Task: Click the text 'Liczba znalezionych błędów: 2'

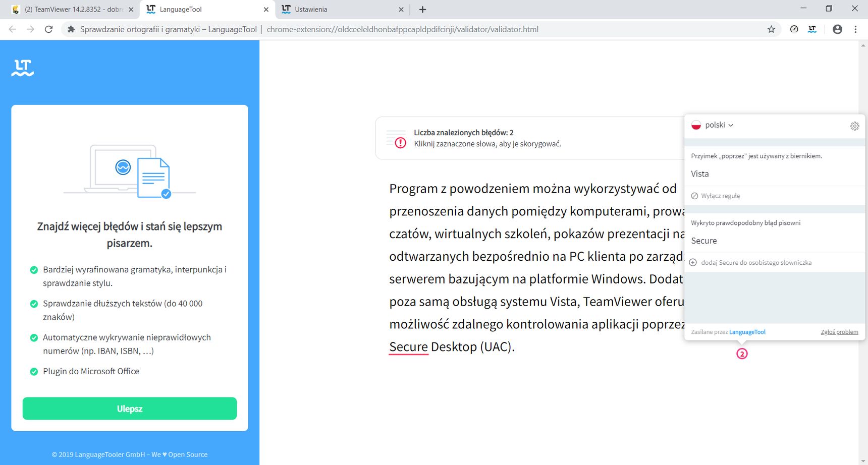Action: (x=463, y=133)
